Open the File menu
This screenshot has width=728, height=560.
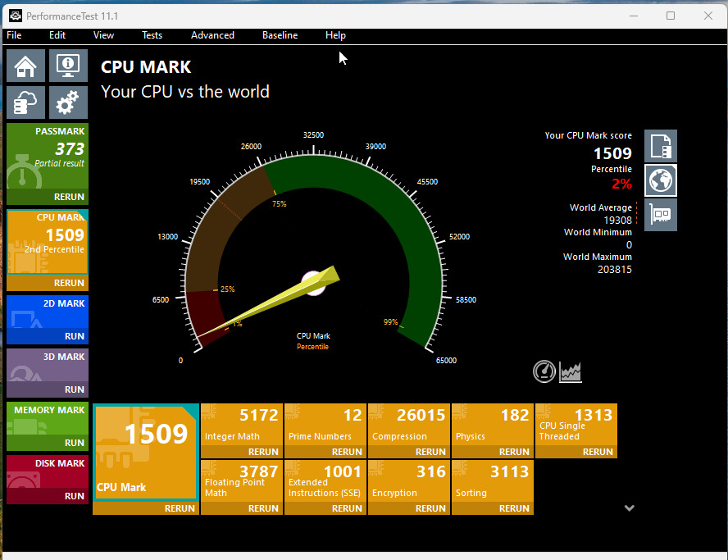pos(14,35)
